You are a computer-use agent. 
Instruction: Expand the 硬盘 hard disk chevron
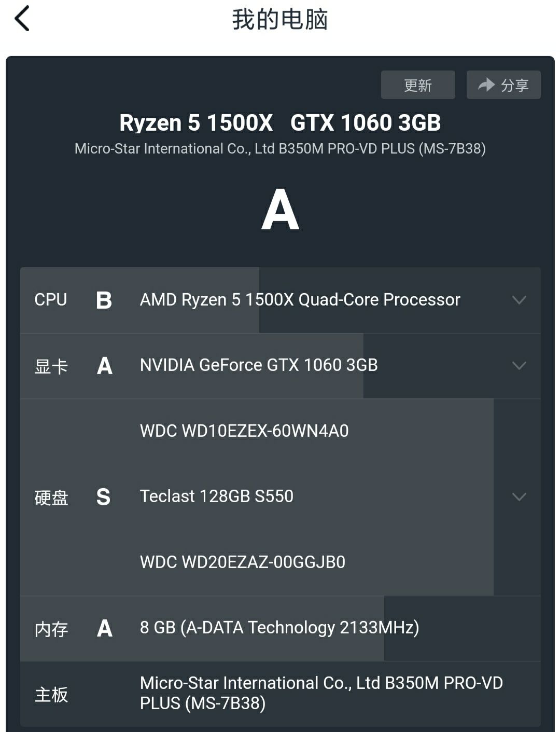[519, 497]
